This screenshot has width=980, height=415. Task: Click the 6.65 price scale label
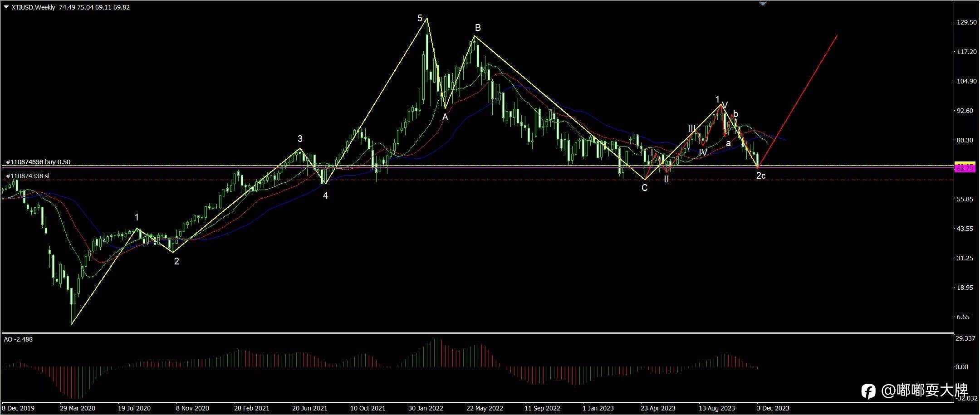[964, 317]
